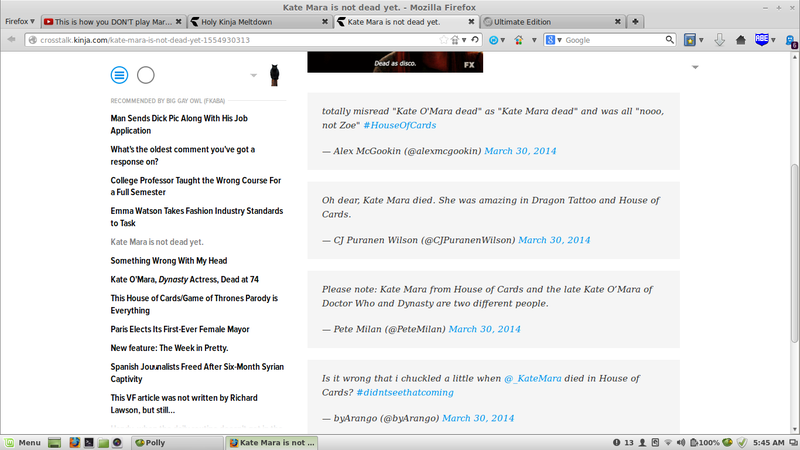Click the Google search input field
Viewport: 800px width, 450px height.
[x=613, y=40]
